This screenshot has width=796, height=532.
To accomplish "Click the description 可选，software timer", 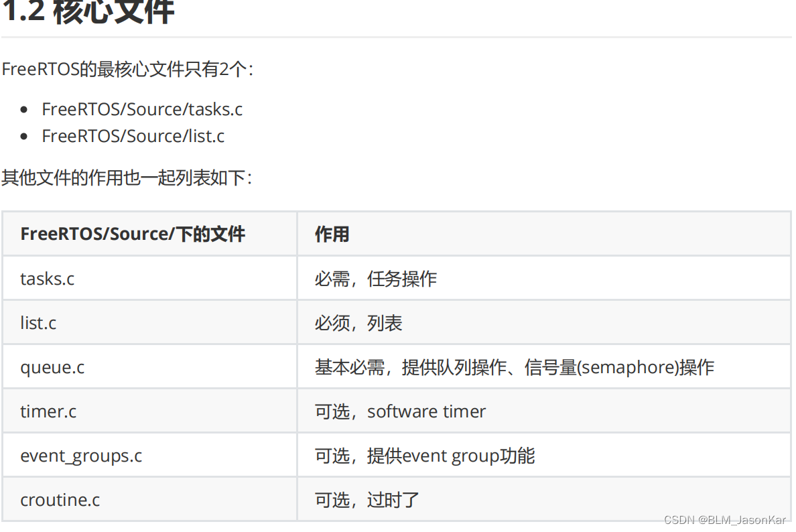I will tap(399, 411).
